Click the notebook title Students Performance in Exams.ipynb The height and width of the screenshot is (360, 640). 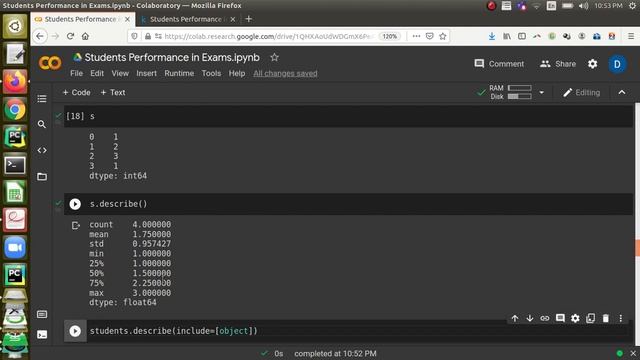tap(172, 58)
